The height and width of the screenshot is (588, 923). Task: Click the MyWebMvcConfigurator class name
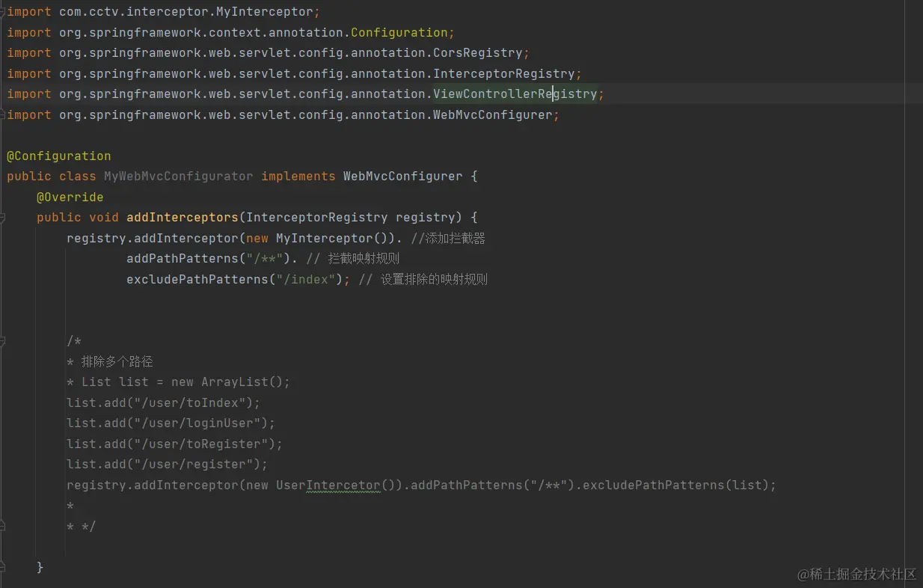coord(178,177)
